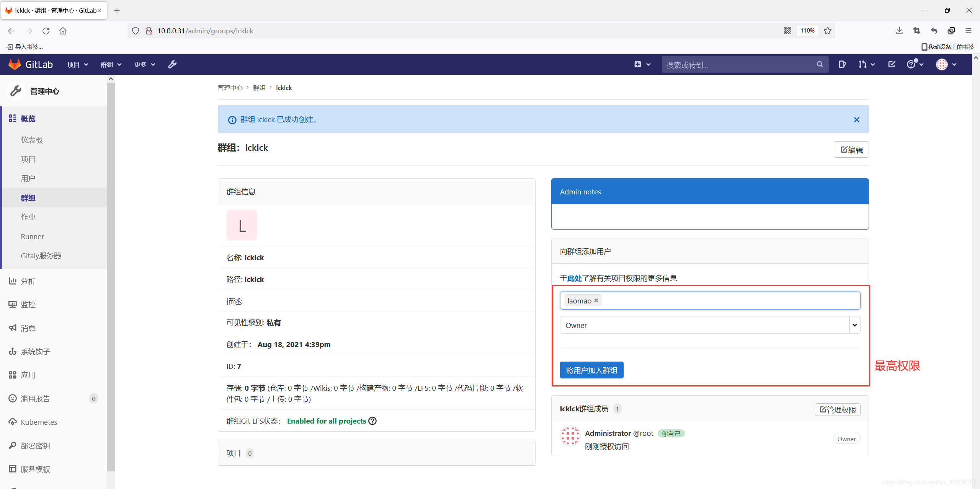Click the search magnifier icon
This screenshot has height=489, width=980.
[x=820, y=64]
